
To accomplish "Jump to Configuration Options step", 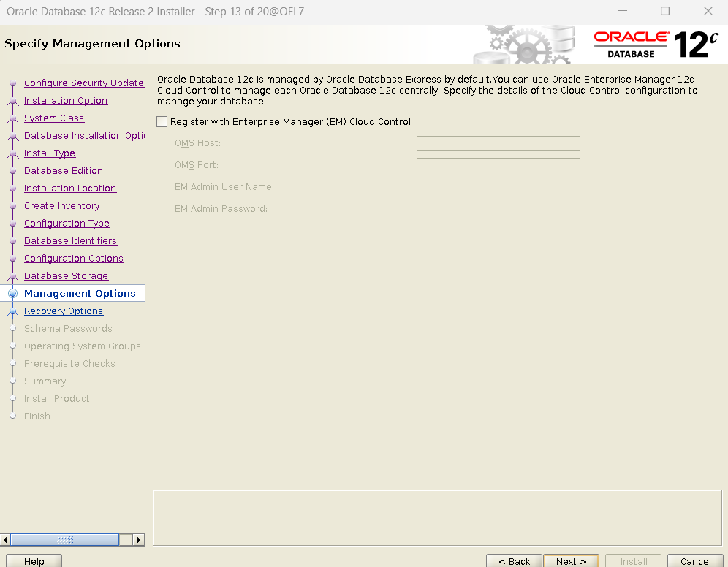I will 74,259.
